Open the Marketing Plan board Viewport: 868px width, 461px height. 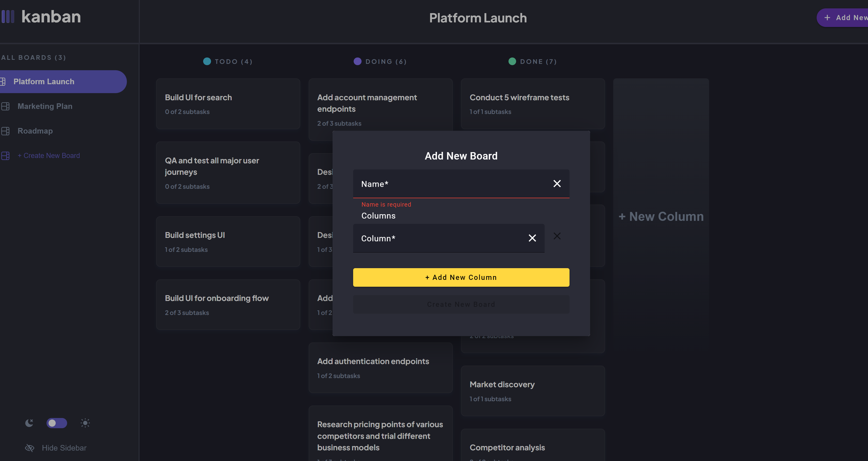point(45,106)
